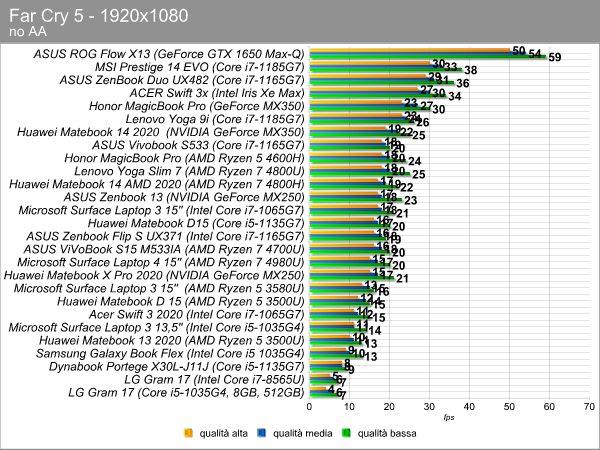Click the 'no AA' subtitle
The height and width of the screenshot is (450, 600).
point(28,31)
